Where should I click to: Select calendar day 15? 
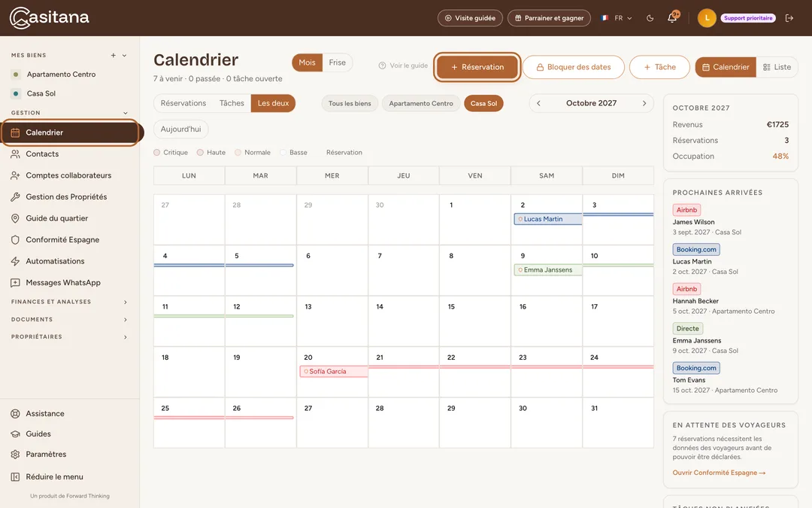click(475, 321)
